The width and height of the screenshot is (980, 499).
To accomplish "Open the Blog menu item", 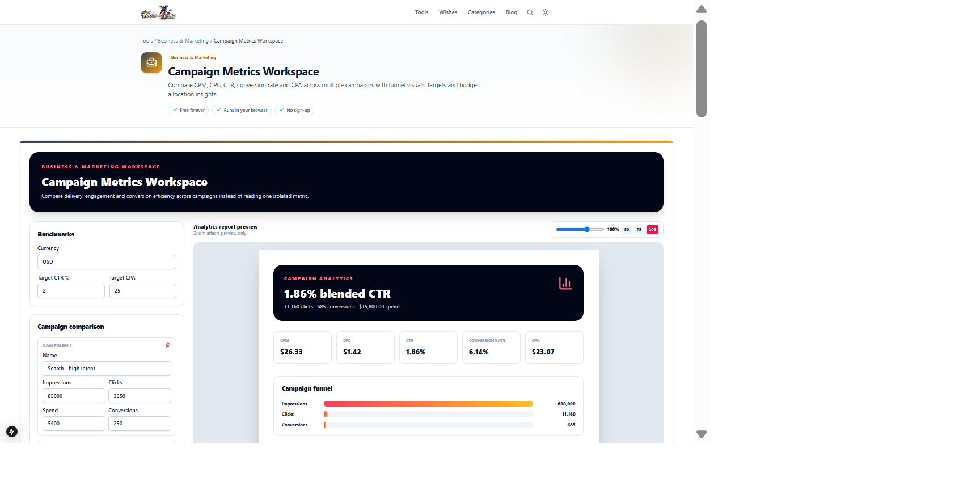I will click(x=512, y=12).
